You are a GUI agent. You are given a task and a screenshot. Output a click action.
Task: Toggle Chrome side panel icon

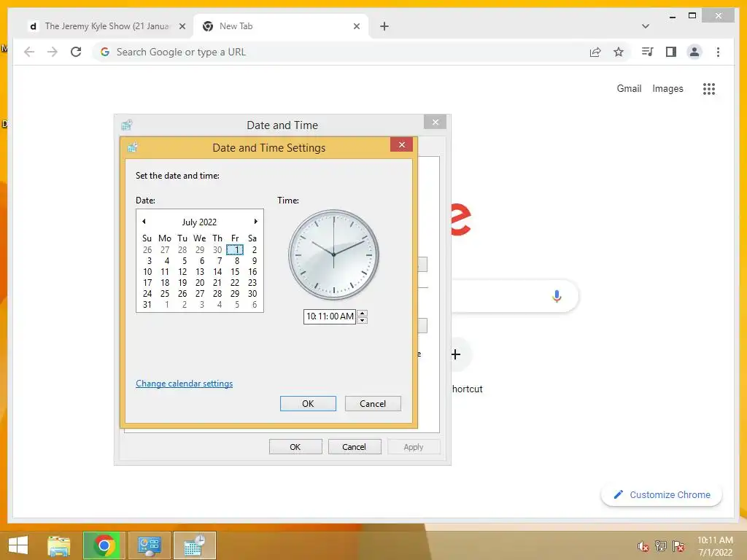pos(671,52)
